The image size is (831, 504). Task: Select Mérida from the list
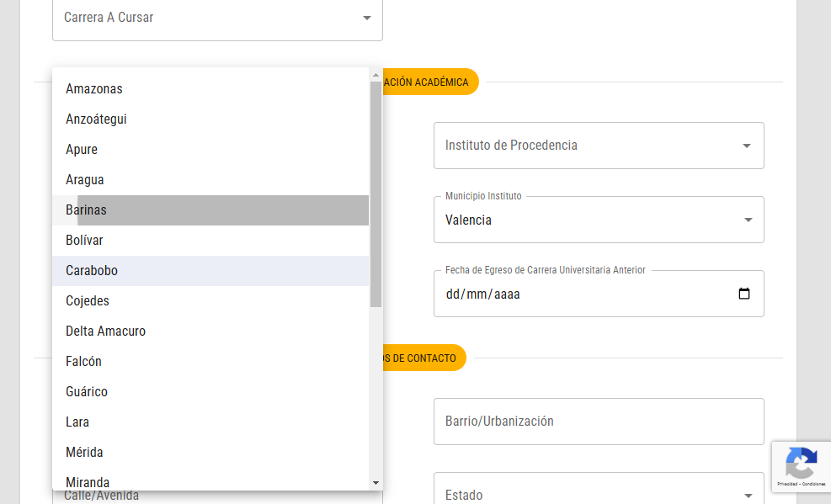click(210, 452)
